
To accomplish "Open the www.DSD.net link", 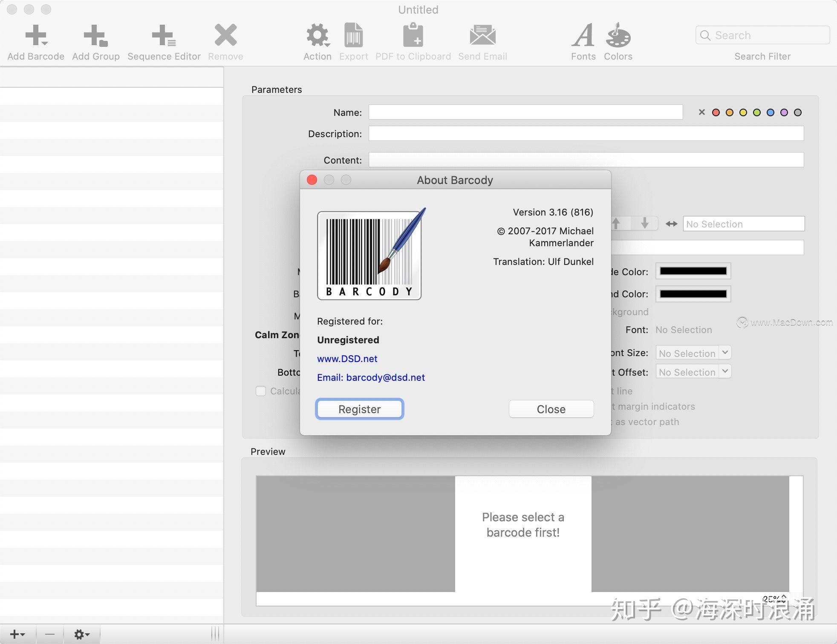I will point(347,359).
